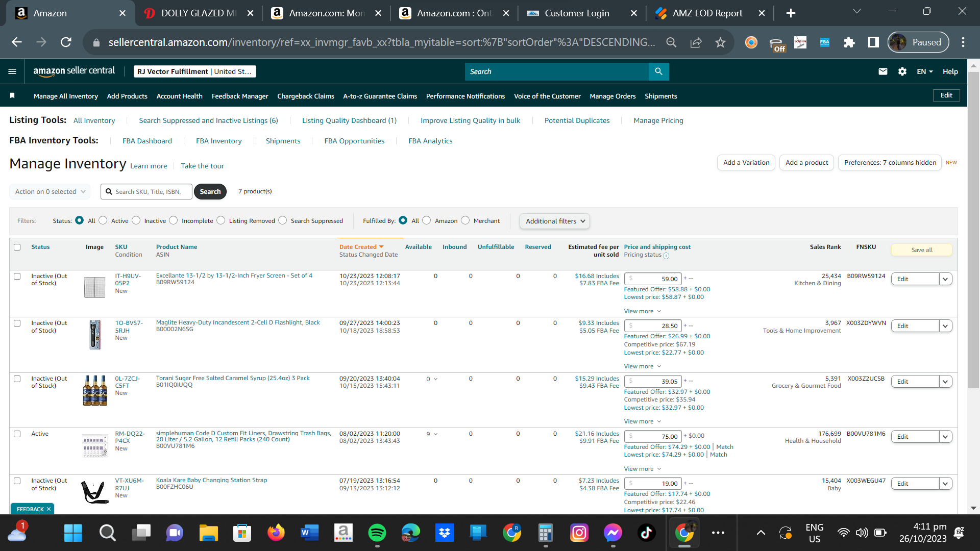Tick the select-all checkbox in table header
The height and width of the screenshot is (551, 980).
point(17,247)
